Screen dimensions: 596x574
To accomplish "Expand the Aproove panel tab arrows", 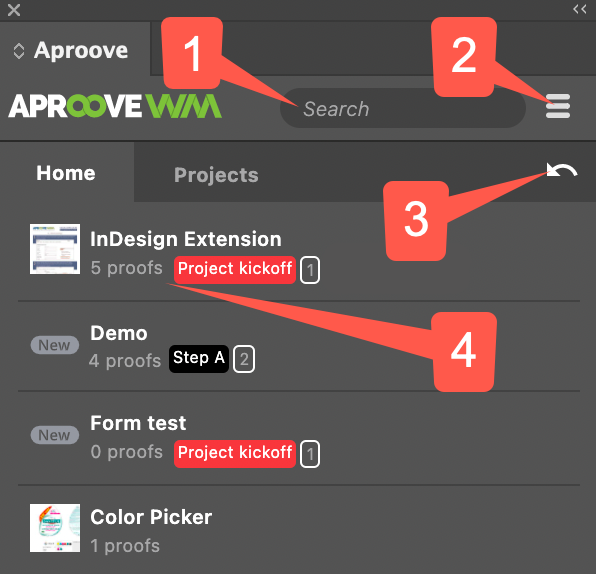I will tap(19, 51).
